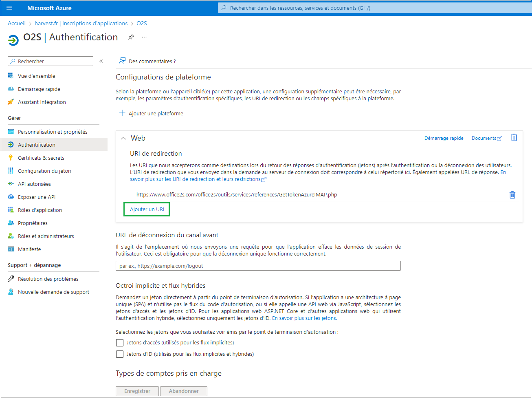Image resolution: width=532 pixels, height=399 pixels.
Task: Pin the O2S Authentification page
Action: click(131, 37)
